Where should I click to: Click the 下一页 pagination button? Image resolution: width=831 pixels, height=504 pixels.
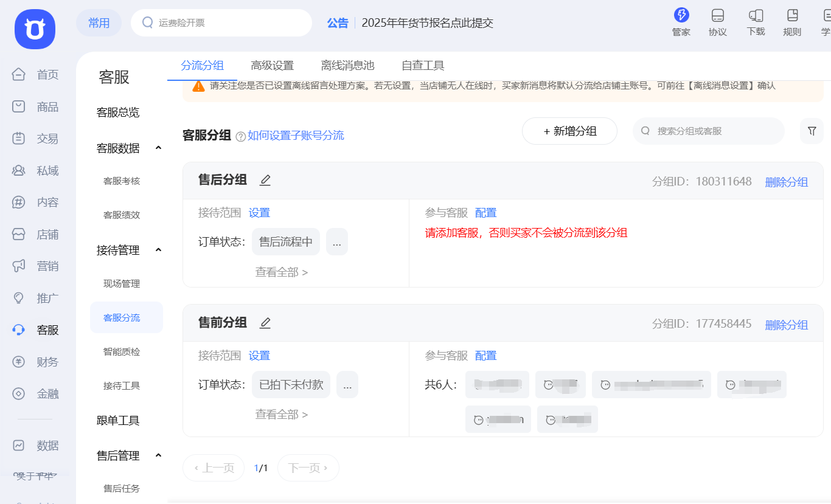coord(308,468)
